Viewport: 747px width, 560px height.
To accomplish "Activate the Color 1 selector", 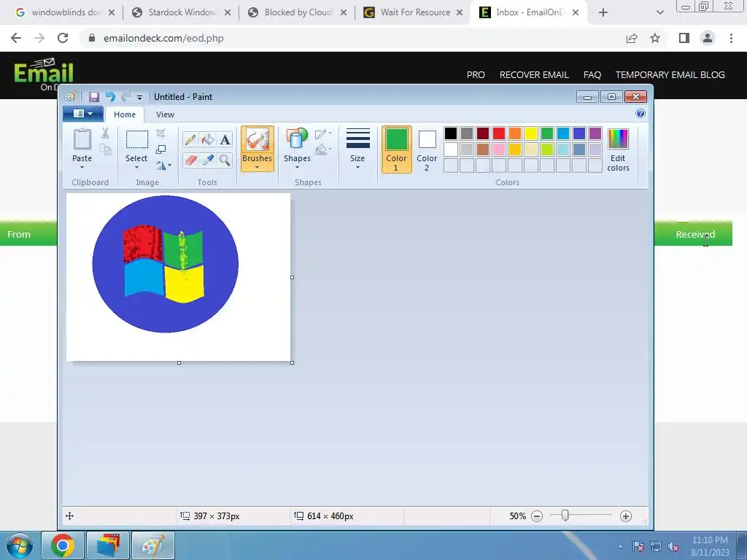I will coord(396,149).
